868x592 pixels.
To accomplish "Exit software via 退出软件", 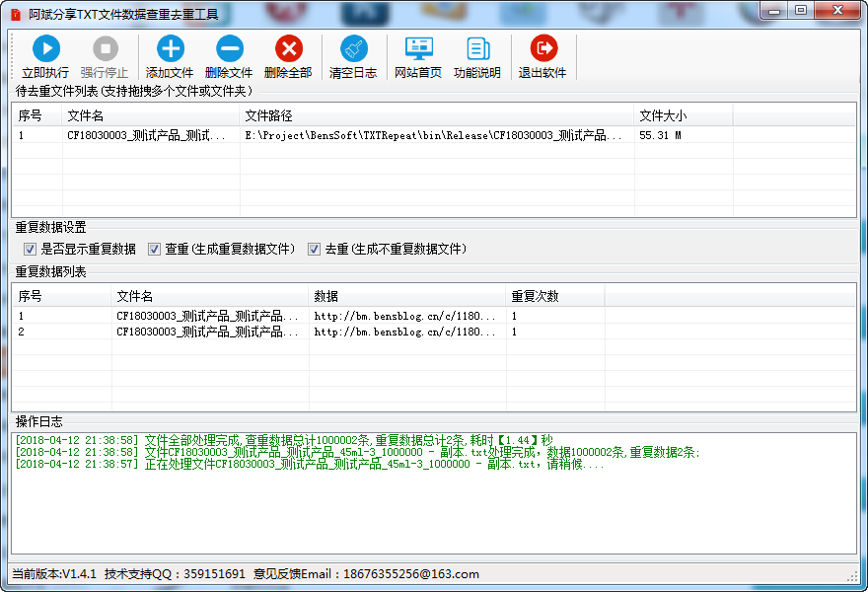I will (543, 57).
